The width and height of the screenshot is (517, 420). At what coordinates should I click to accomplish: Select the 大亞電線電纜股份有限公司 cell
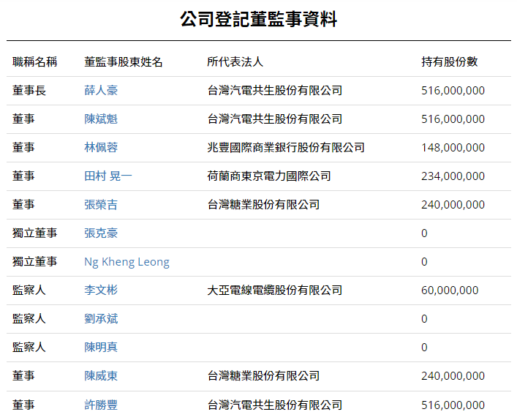(x=274, y=290)
